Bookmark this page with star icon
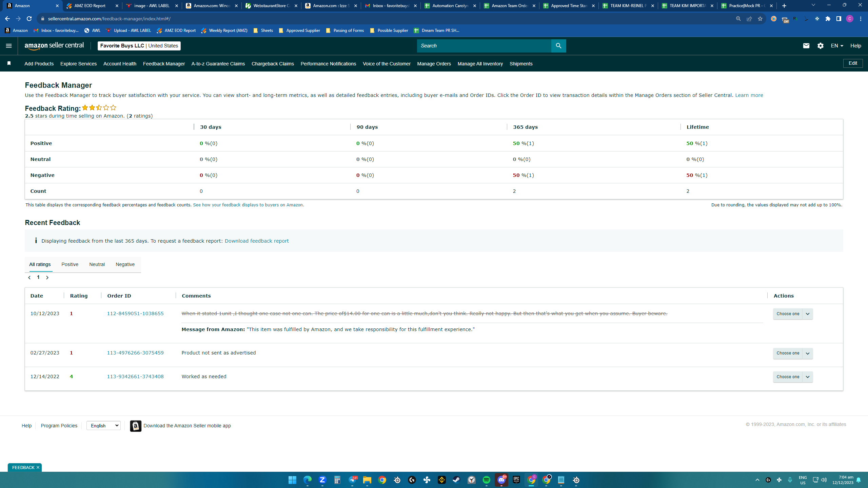This screenshot has height=488, width=868. tap(760, 19)
